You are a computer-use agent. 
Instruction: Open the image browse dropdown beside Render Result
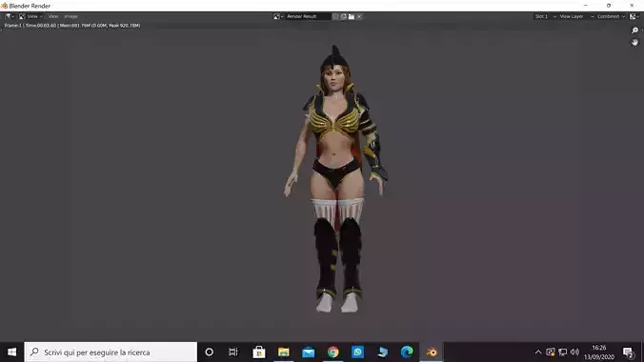pos(278,16)
